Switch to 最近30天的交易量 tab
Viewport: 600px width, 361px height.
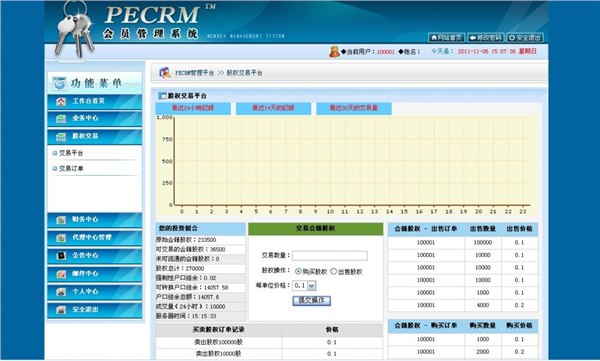click(354, 108)
